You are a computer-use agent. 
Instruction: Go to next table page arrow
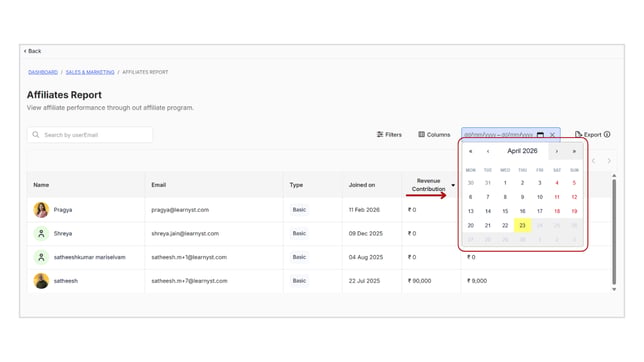pos(609,161)
